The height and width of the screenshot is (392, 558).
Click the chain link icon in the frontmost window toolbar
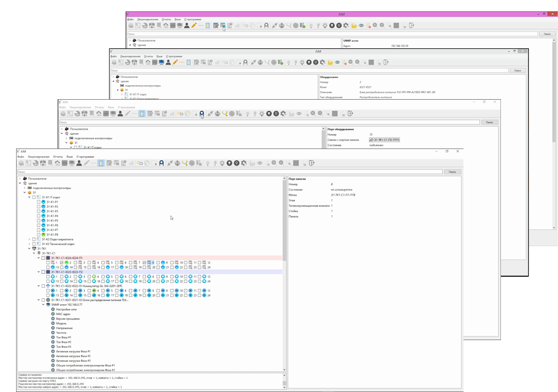[x=140, y=163]
